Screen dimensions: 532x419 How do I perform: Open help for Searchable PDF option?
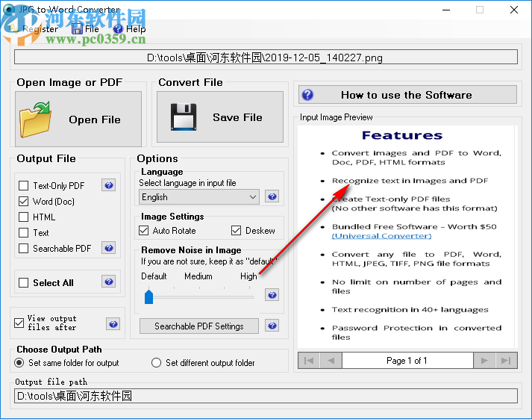click(x=109, y=248)
